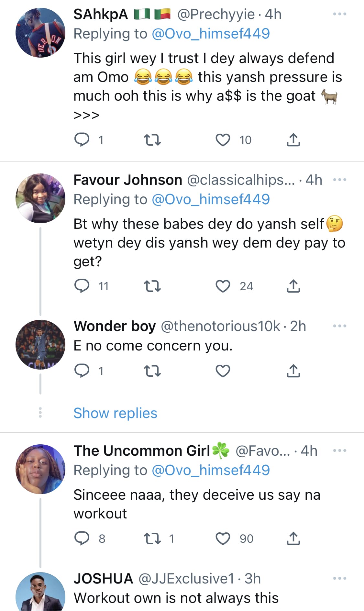Reply to SAhkpA's tweet
The width and height of the screenshot is (364, 611).
click(x=82, y=140)
